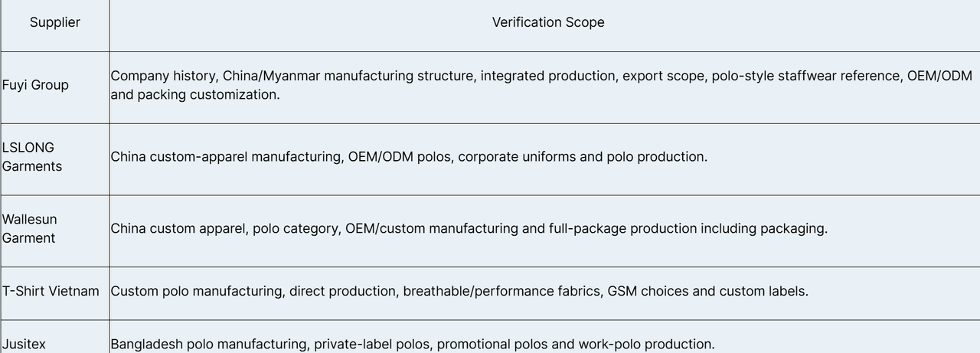The image size is (980, 353).
Task: Click the words 'Company history' in Fuyi row
Action: pyautogui.click(x=165, y=76)
